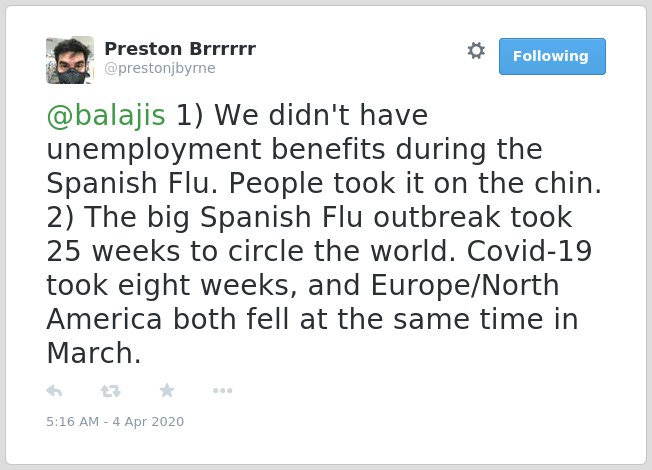Click the word "Covid-19" in the tweet
The height and width of the screenshot is (470, 652).
529,251
